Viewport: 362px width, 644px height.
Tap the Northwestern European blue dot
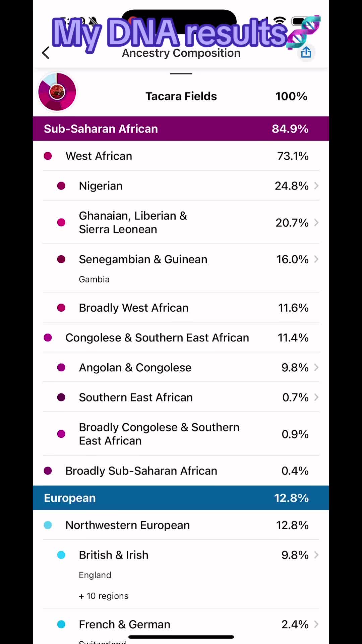[48, 525]
